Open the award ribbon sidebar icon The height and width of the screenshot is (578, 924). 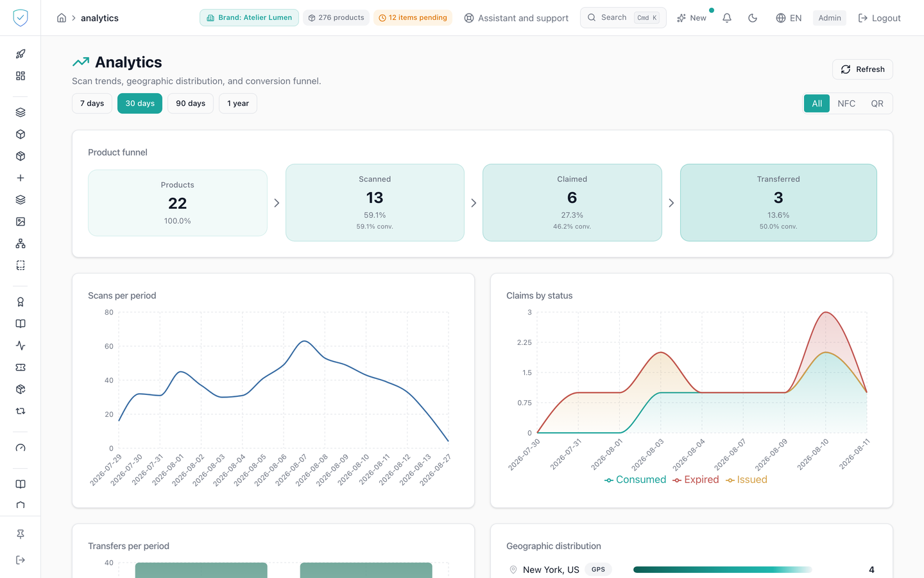[21, 302]
